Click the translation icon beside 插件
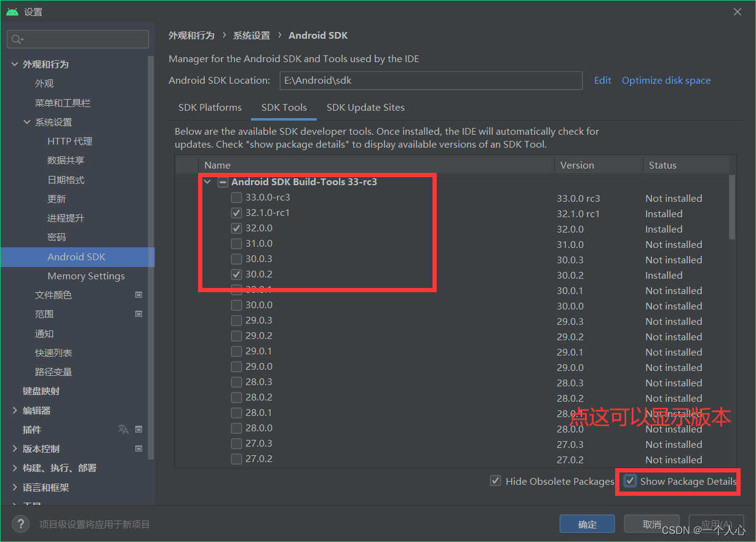The height and width of the screenshot is (542, 756). point(123,429)
